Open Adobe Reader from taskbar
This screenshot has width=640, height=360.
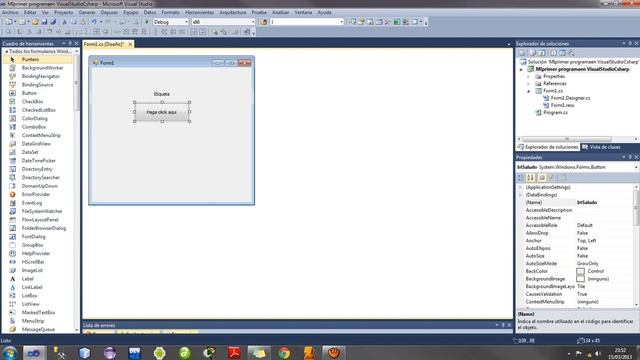pos(234,353)
